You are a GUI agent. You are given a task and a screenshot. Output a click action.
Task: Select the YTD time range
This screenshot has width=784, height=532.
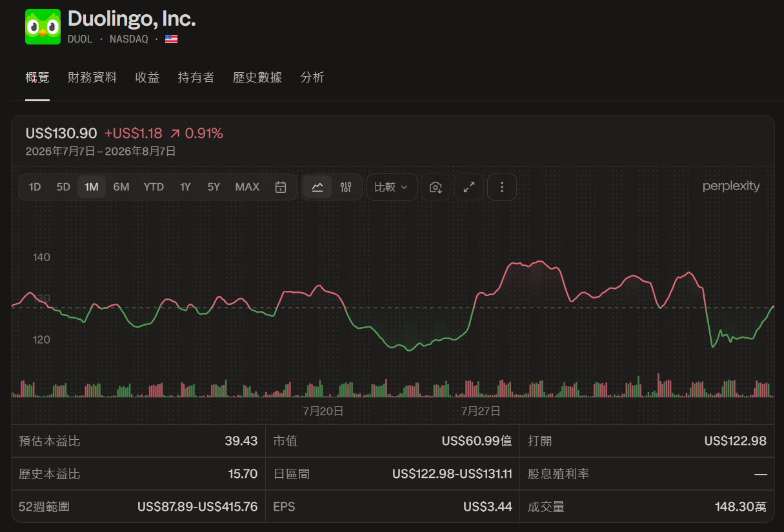tap(154, 187)
